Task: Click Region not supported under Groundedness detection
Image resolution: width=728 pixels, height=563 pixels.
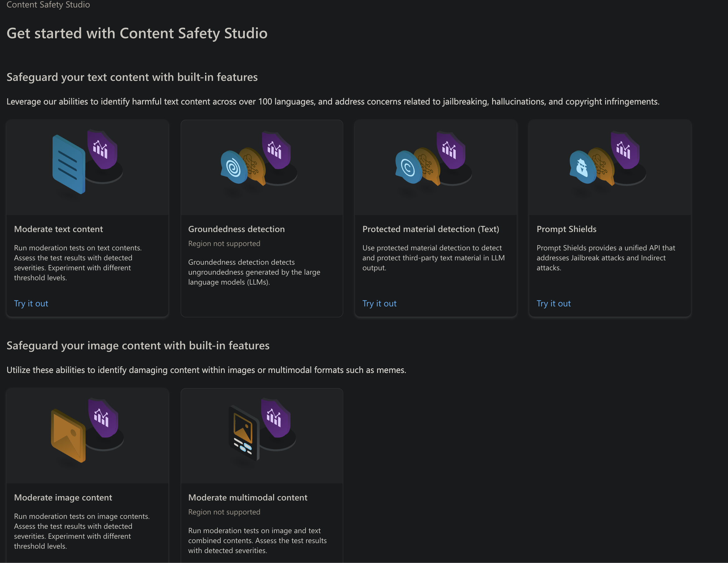Action: pos(224,244)
